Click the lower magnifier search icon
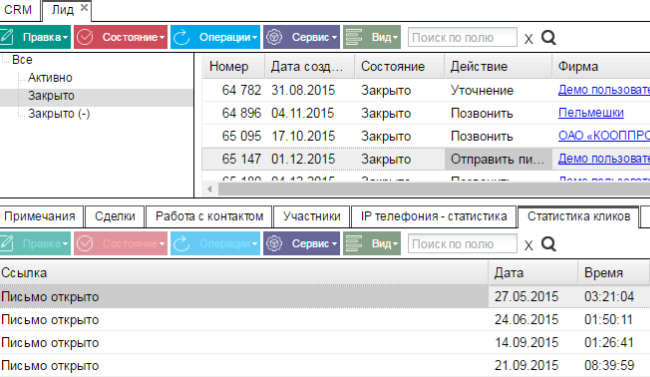 (548, 244)
